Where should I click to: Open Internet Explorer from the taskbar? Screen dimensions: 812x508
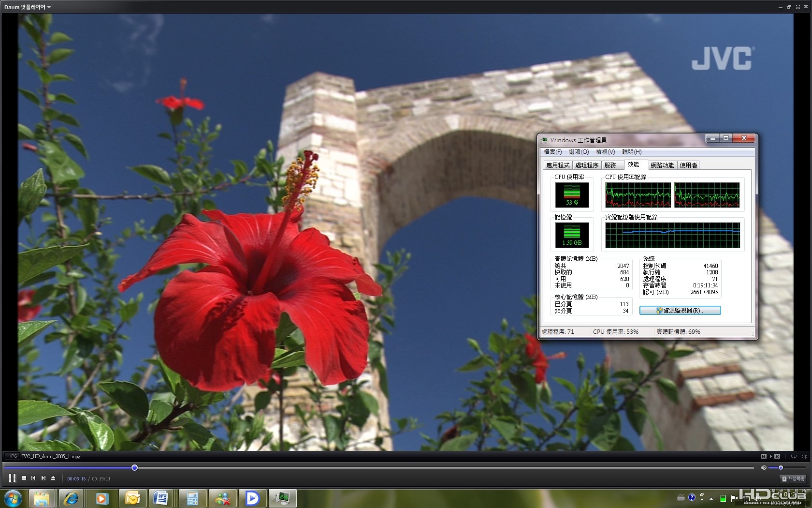coord(71,498)
